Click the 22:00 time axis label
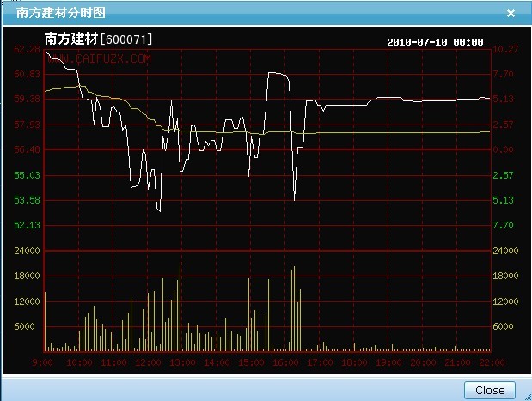Screen dimensions: 532x401 point(492,362)
